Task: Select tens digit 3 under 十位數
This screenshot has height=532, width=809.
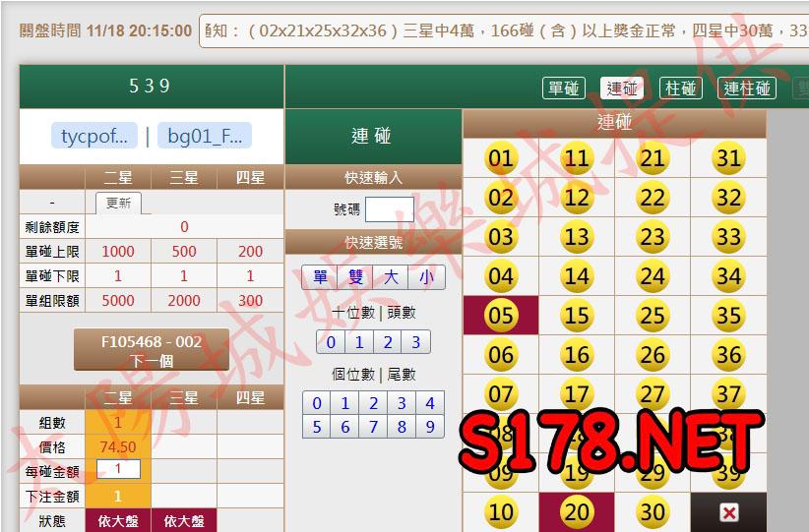Action: coord(416,342)
